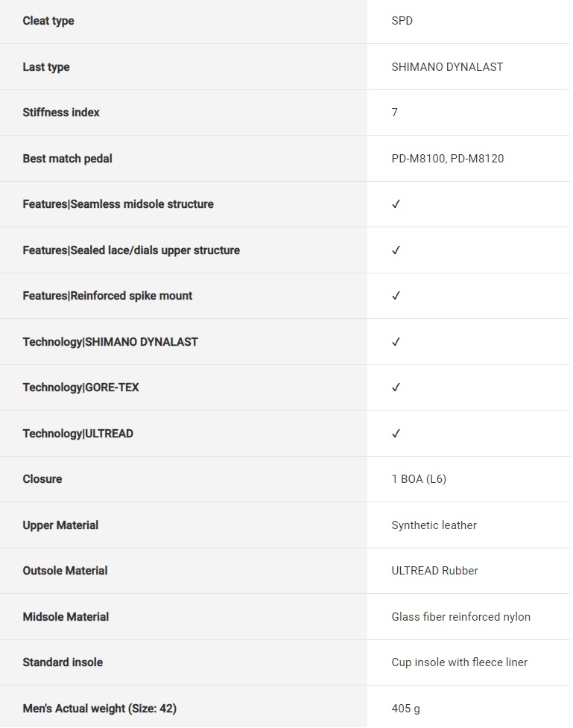Click the SHIMANO DYNALAST technology checkmark
The width and height of the screenshot is (573, 728).
tap(396, 342)
